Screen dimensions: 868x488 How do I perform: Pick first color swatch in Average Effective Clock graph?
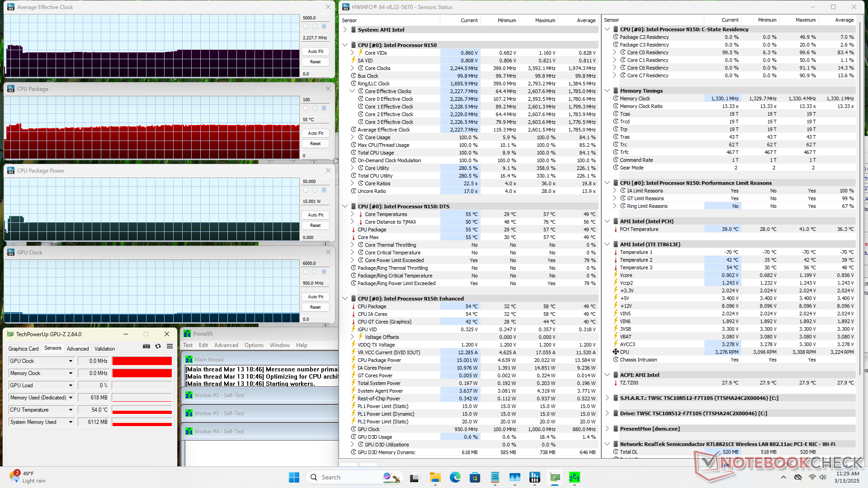tap(306, 27)
